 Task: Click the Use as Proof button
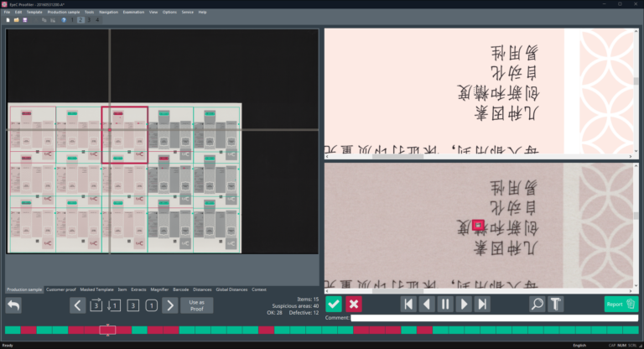click(x=196, y=305)
